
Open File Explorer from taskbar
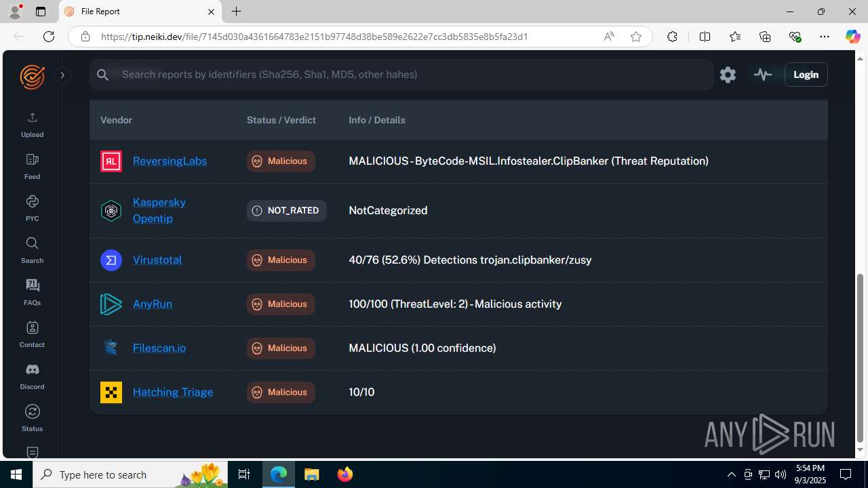coord(312,474)
